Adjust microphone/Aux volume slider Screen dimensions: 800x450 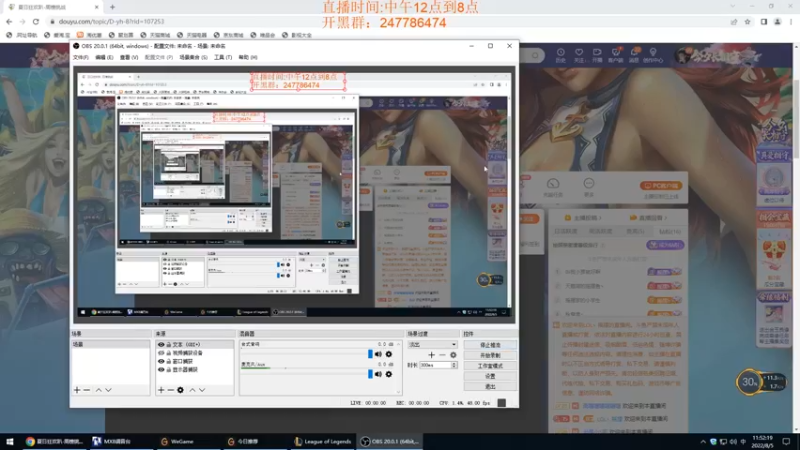click(370, 374)
